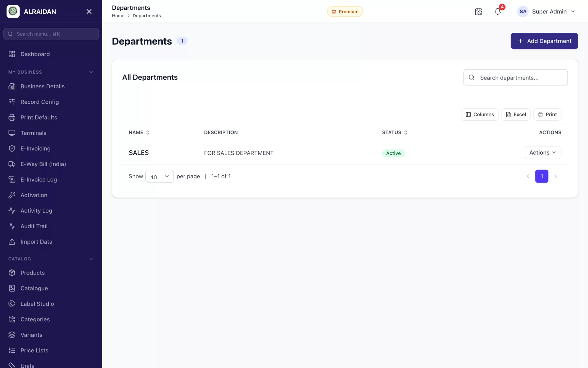
Task: Click the E-Invoice Log scroll icon
Action: (x=12, y=180)
